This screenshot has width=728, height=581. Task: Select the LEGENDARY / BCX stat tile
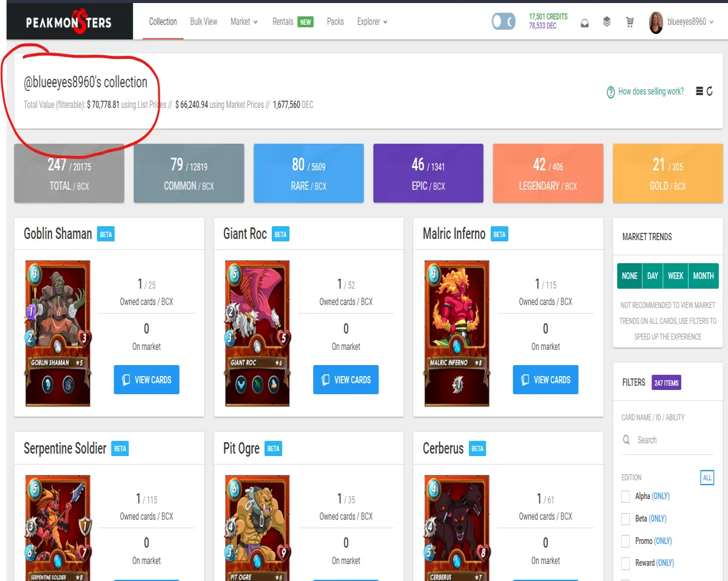click(548, 173)
